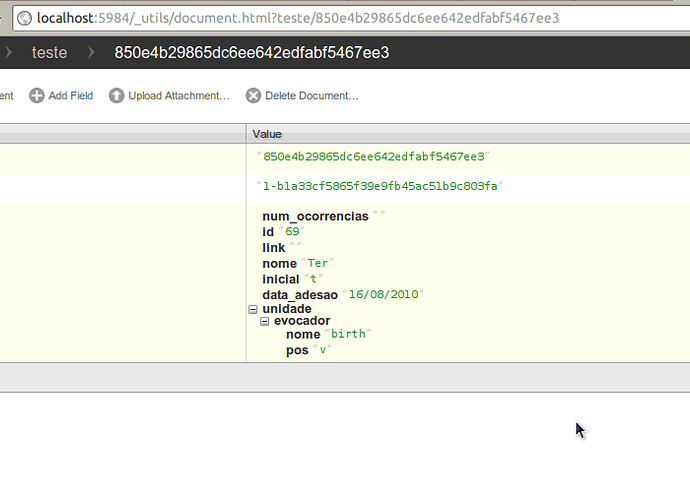This screenshot has height=500, width=690.
Task: Click the evocador field label
Action: 302,321
